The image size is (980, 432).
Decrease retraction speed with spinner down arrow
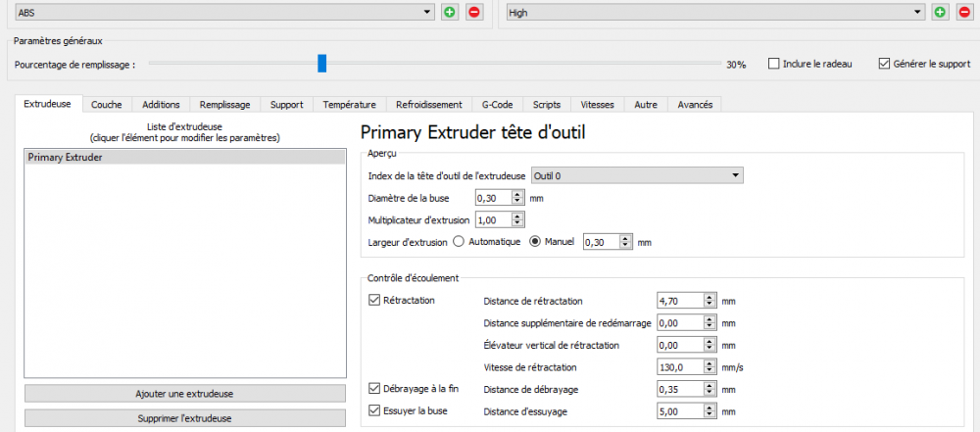[x=709, y=370]
